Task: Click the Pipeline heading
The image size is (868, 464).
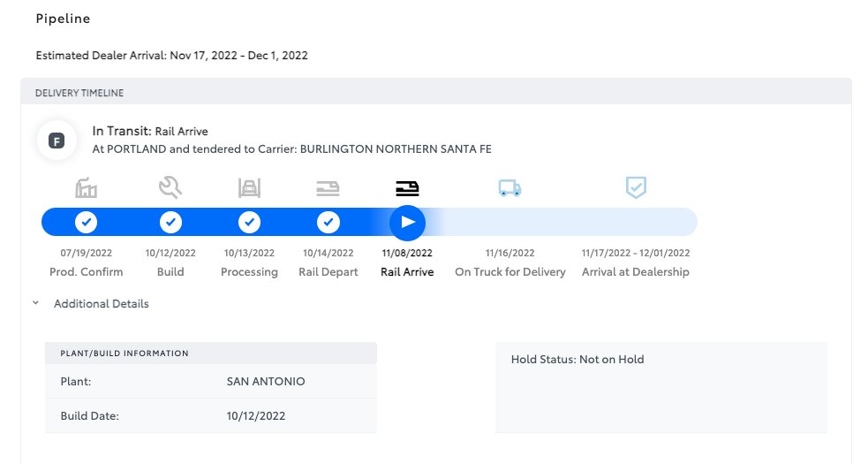Action: 63,19
